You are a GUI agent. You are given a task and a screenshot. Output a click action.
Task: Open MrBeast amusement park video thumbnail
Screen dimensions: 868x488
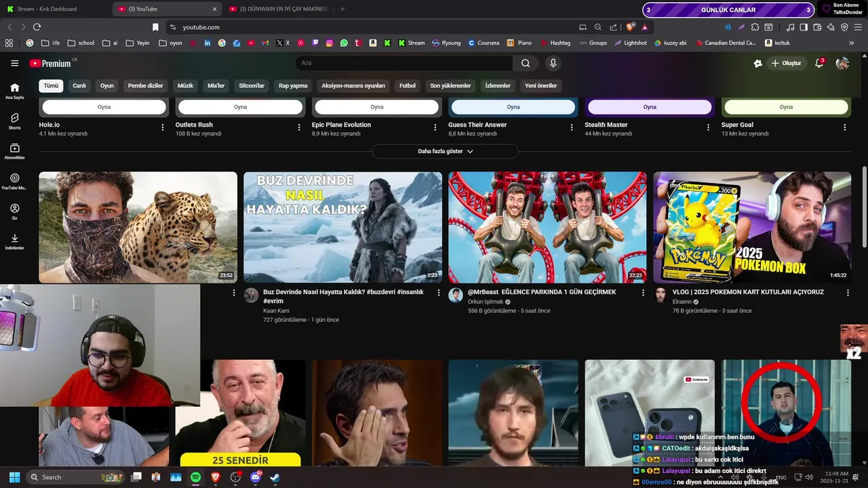click(547, 227)
